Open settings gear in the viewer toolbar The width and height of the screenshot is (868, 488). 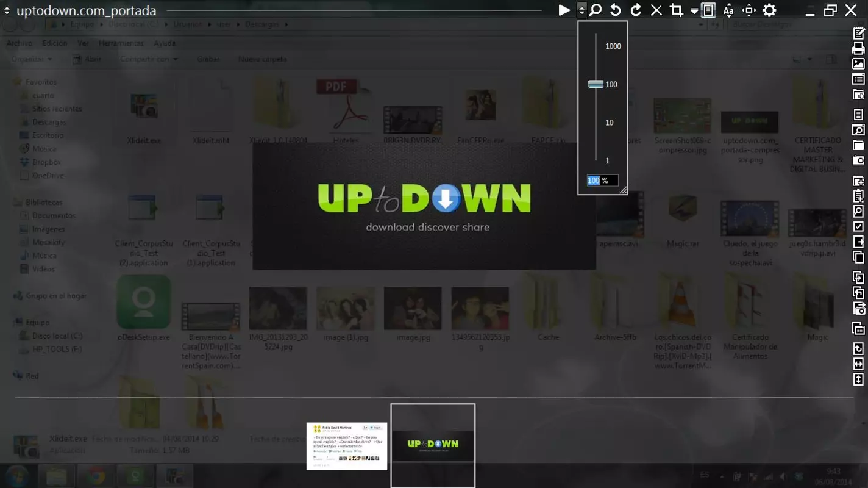click(769, 10)
